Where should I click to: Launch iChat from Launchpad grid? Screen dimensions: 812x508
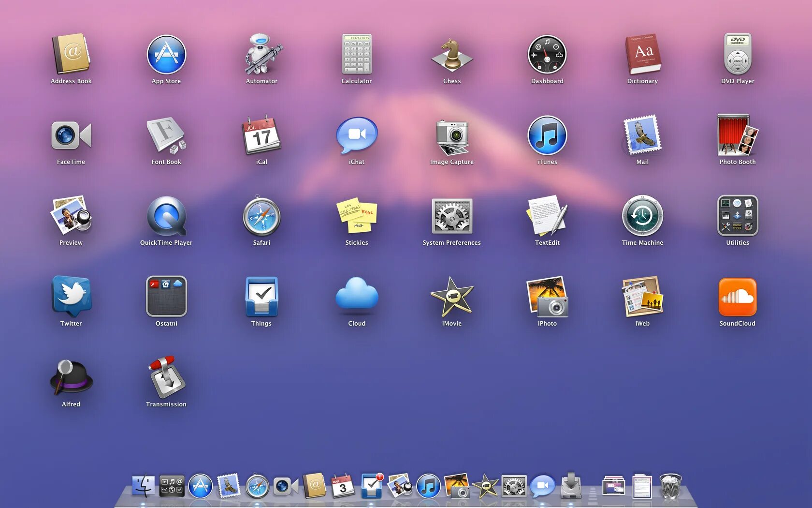click(x=357, y=135)
